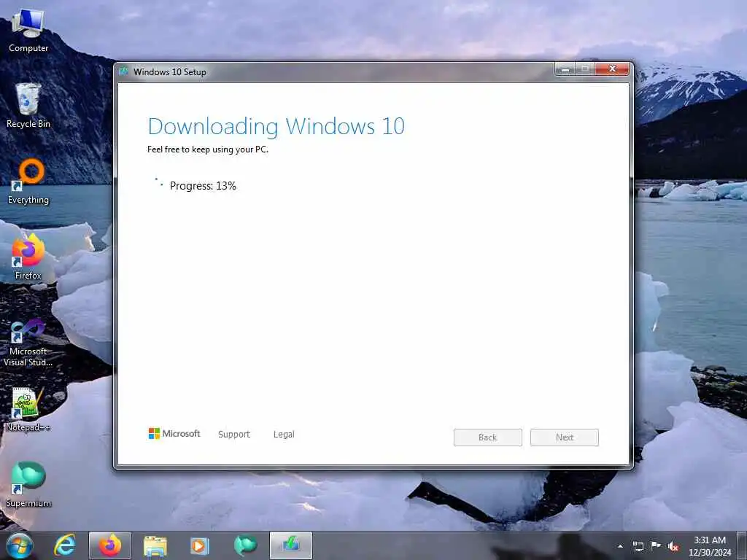Click the Progress: 13% text

point(203,186)
